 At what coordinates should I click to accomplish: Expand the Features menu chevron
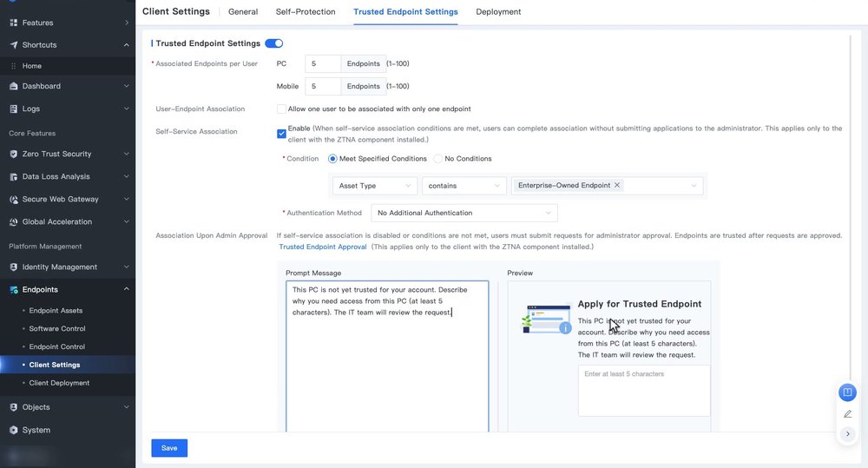coord(127,23)
